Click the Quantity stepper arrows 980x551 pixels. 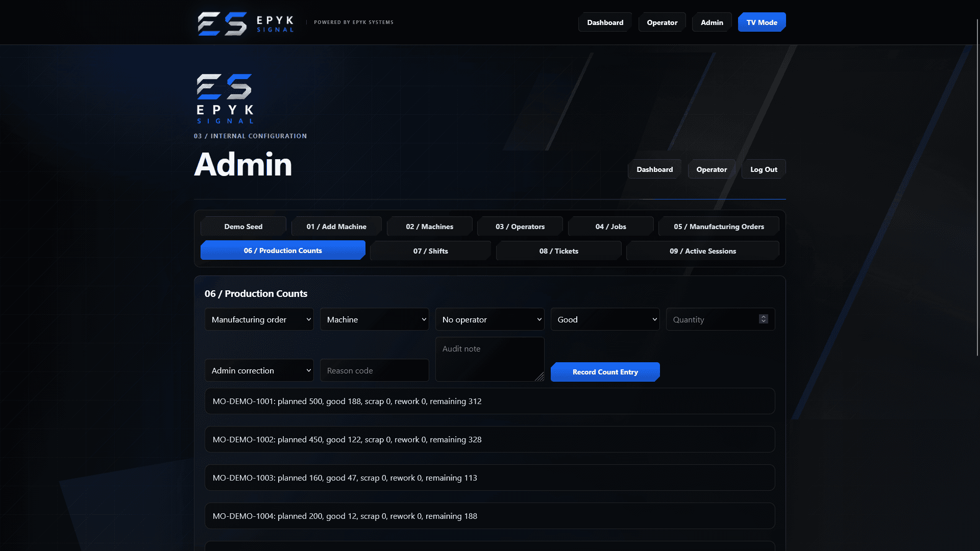pyautogui.click(x=764, y=319)
